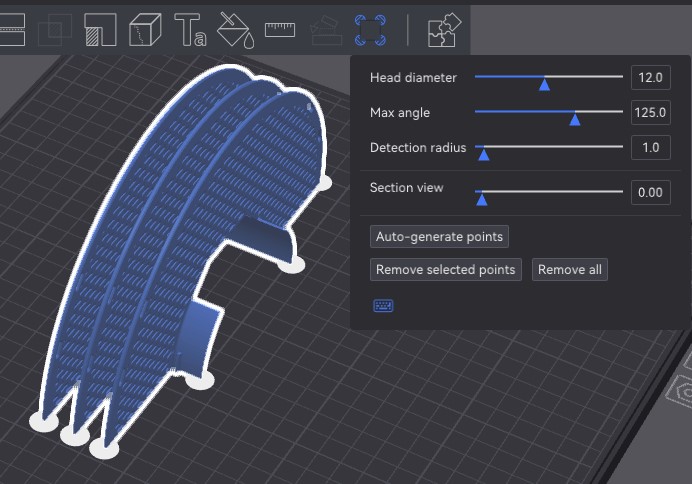This screenshot has width=692, height=484.
Task: Select the Cut tool in toolbar
Action: point(10,30)
